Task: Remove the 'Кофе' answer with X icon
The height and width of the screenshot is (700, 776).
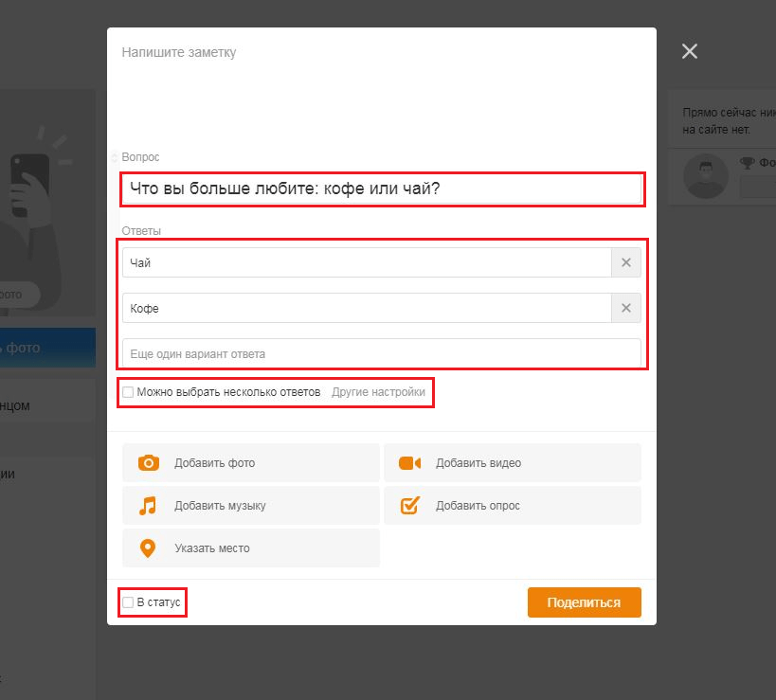Action: click(x=626, y=309)
